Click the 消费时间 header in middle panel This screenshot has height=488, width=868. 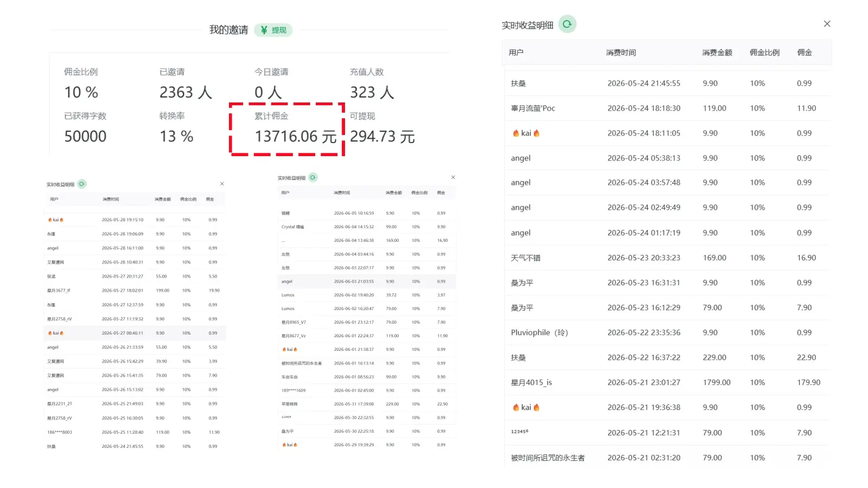pyautogui.click(x=342, y=193)
